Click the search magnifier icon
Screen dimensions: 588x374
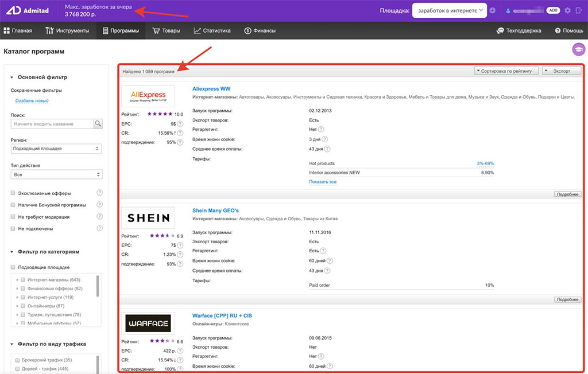98,123
